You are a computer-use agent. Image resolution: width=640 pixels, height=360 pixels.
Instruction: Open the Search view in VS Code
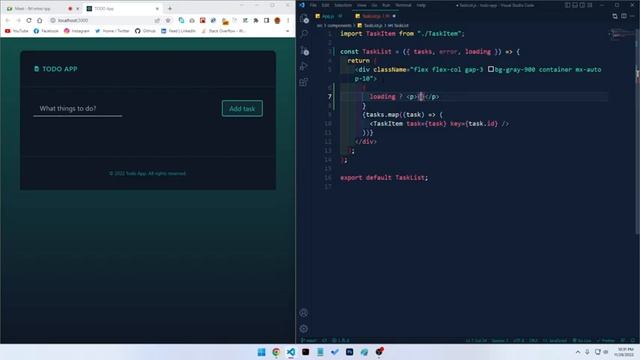[x=304, y=34]
